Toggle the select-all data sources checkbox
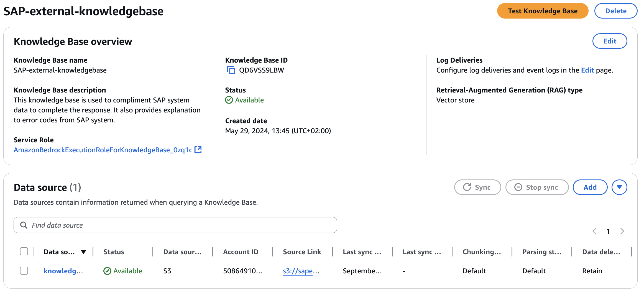 [24, 251]
